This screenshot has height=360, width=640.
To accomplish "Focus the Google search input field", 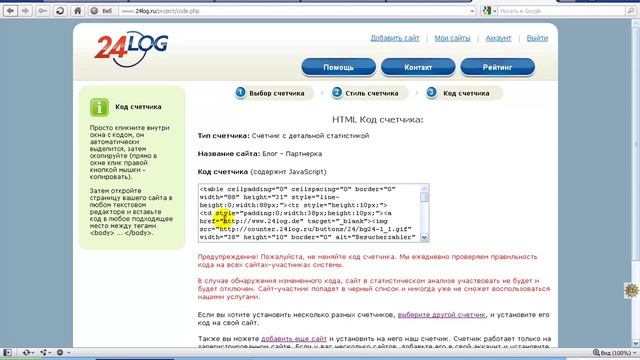I will (x=562, y=11).
